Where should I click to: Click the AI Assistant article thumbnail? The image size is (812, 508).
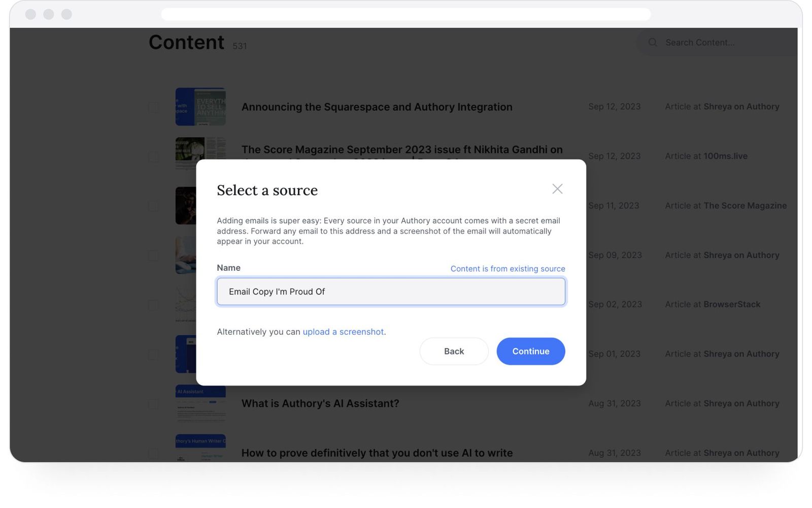[x=200, y=404]
